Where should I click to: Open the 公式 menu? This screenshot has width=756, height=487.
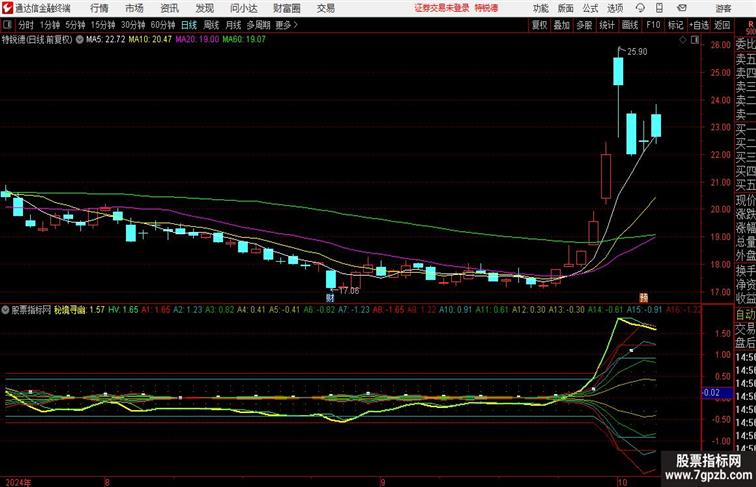[x=590, y=8]
